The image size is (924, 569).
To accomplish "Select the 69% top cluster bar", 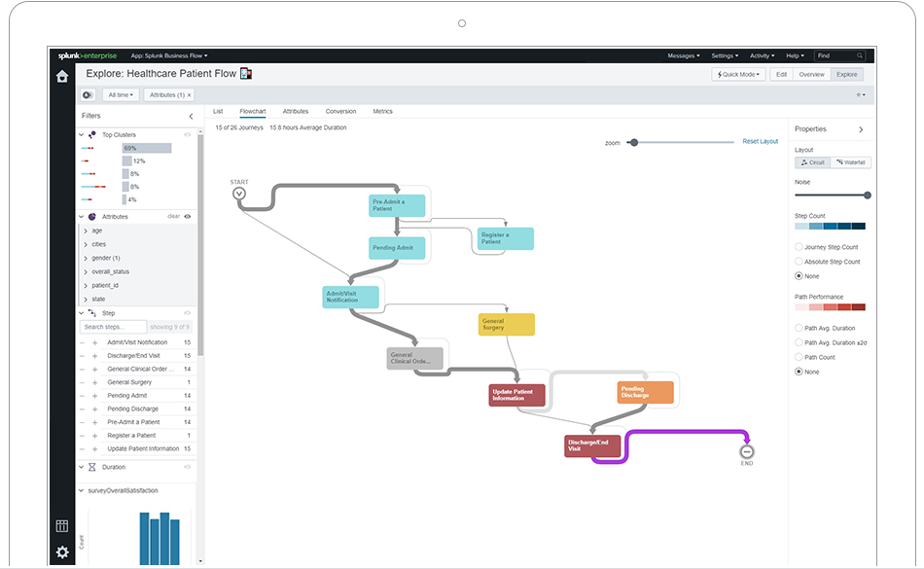I will (147, 149).
